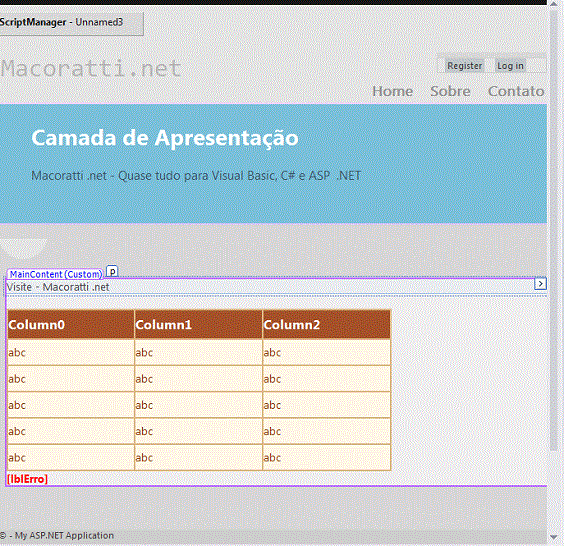
Task: Select first abc cell under Column0
Action: pyautogui.click(x=71, y=352)
